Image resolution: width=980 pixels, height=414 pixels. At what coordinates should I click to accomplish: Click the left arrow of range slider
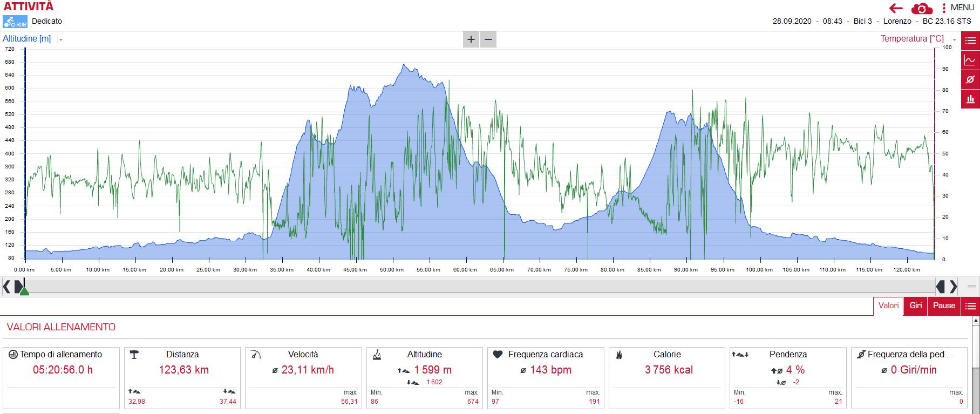[6, 286]
